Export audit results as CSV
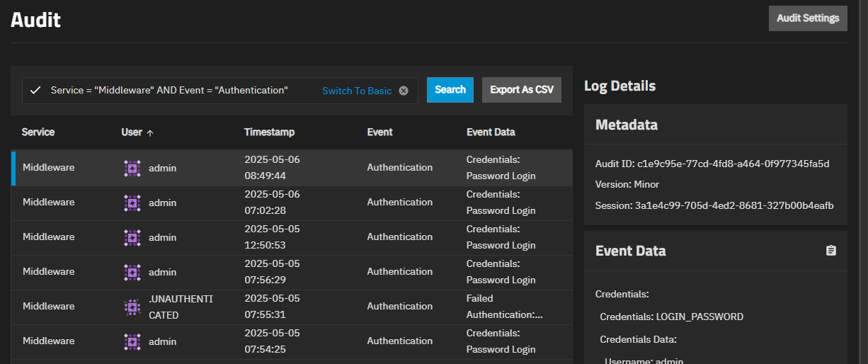 click(521, 90)
